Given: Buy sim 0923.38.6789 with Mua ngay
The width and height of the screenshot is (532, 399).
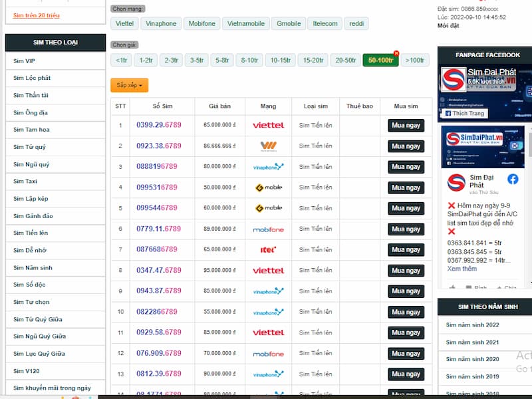Looking at the screenshot, I should [x=406, y=146].
